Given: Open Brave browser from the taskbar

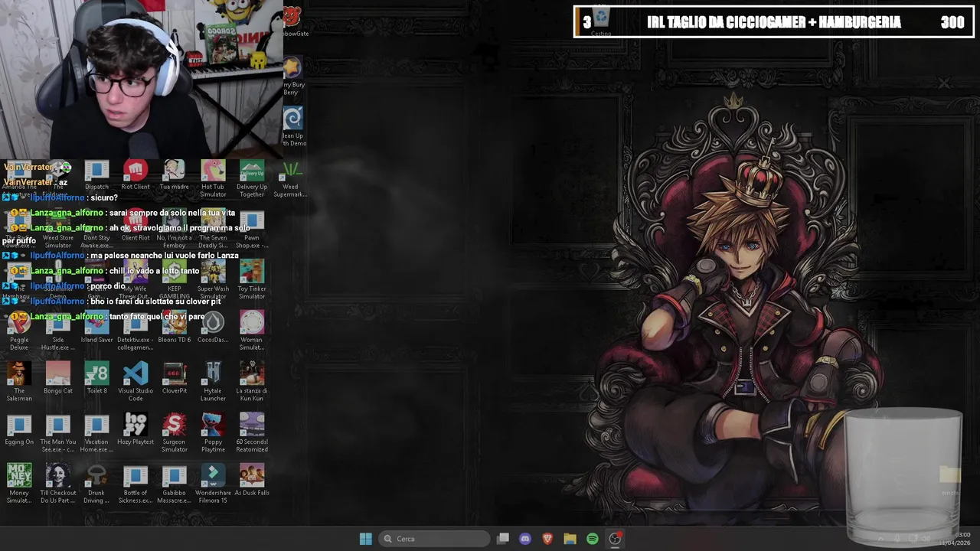Looking at the screenshot, I should [547, 539].
